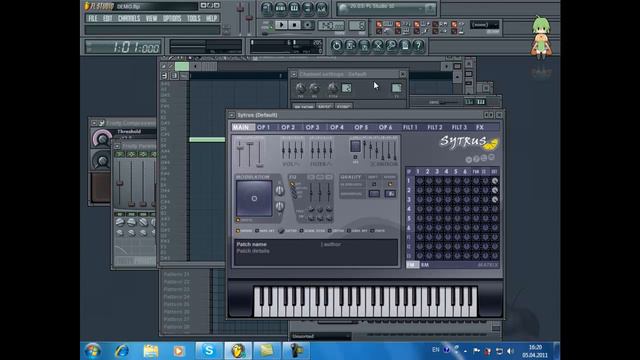640x360 pixels.
Task: Click the green note in the piano roll
Action: (207, 140)
